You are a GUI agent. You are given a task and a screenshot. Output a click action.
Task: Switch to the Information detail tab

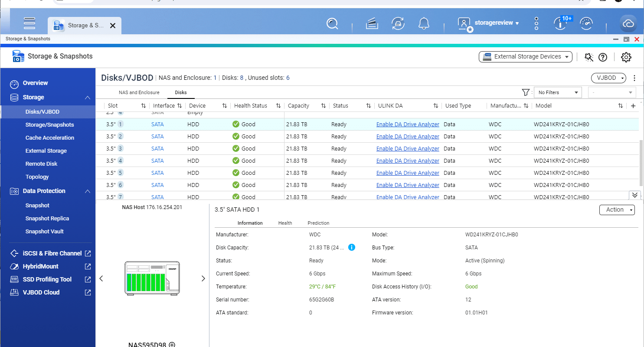click(x=250, y=223)
